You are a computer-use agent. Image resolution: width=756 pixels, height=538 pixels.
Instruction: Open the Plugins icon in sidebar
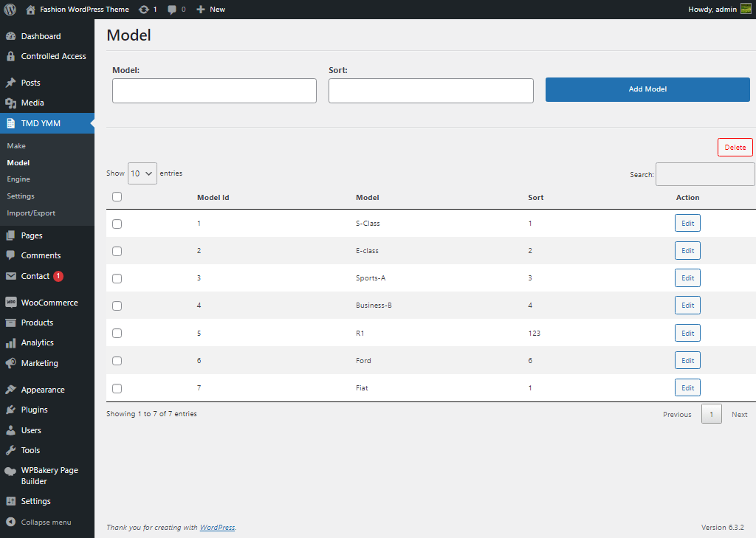12,410
